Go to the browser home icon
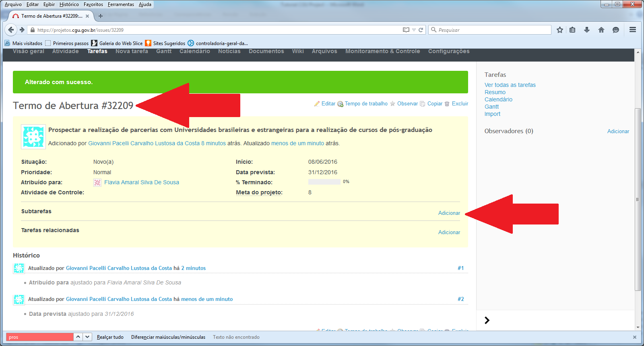644x346 pixels. (x=601, y=30)
